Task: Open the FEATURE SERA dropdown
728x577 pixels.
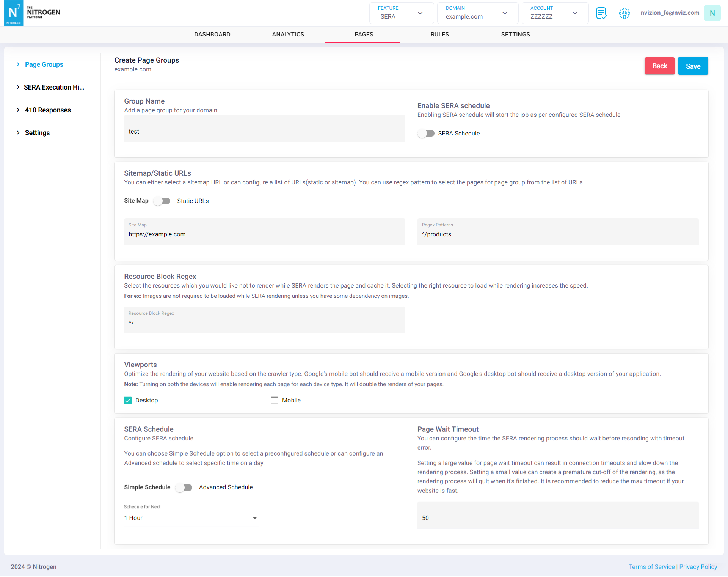Action: 401,13
